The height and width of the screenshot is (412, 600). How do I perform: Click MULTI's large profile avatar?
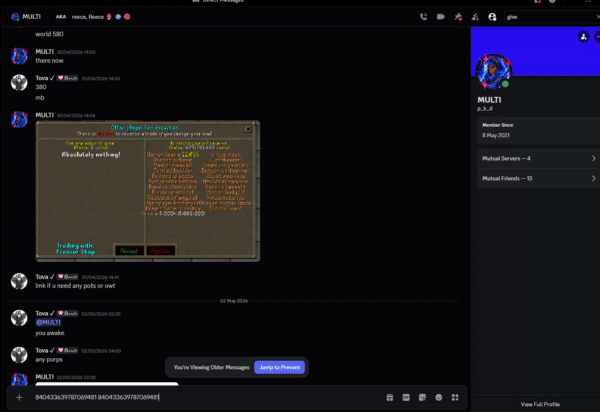click(493, 72)
